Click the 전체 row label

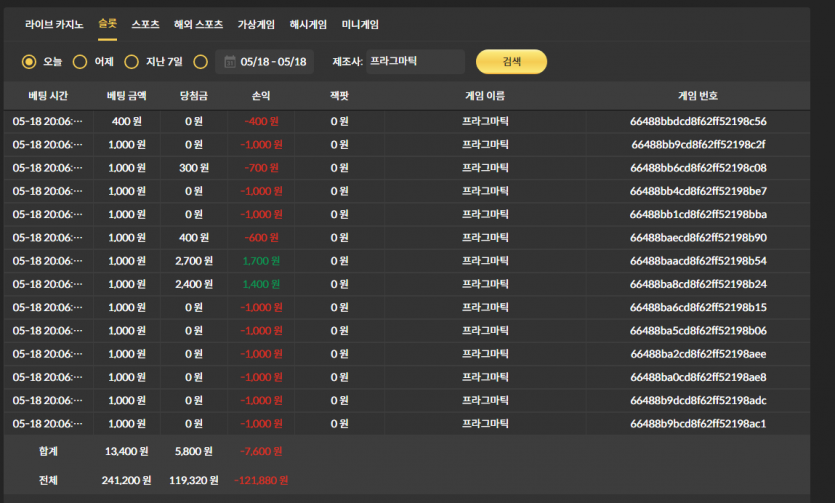pyautogui.click(x=48, y=480)
